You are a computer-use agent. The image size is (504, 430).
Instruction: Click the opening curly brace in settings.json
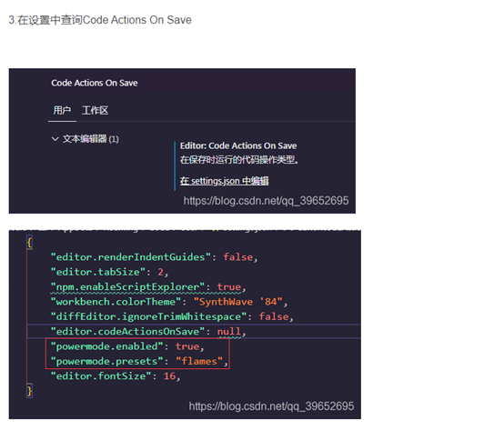(29, 243)
